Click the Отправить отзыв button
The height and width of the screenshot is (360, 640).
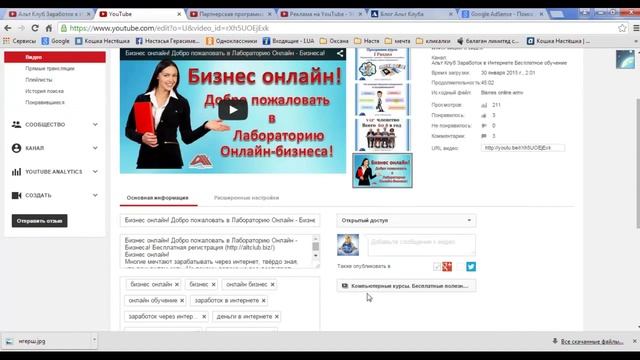(x=40, y=221)
